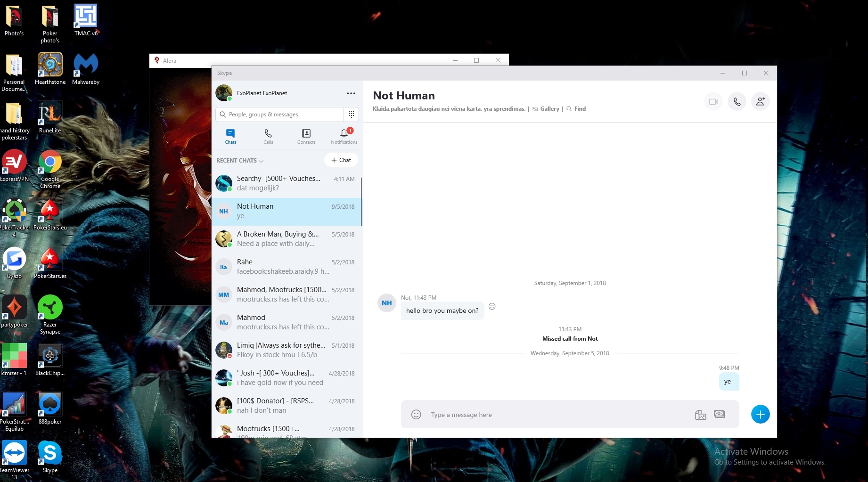Maximize the Alora window
The width and height of the screenshot is (868, 482).
click(x=476, y=60)
